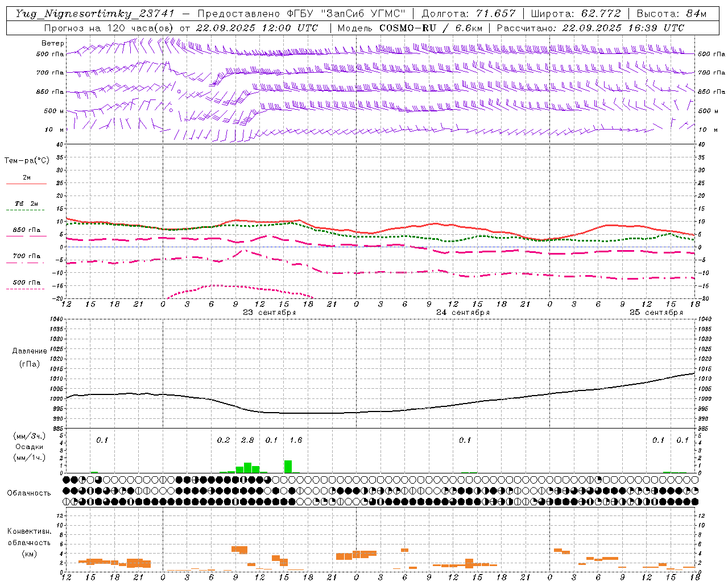Image resolution: width=728 pixels, height=582 pixels.
Task: Click the (гПа) unit label under Давление
Action: pos(30,364)
